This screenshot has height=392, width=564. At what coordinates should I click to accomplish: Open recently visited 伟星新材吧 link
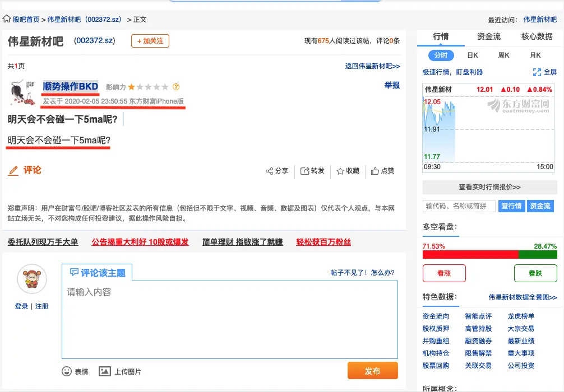pos(540,20)
